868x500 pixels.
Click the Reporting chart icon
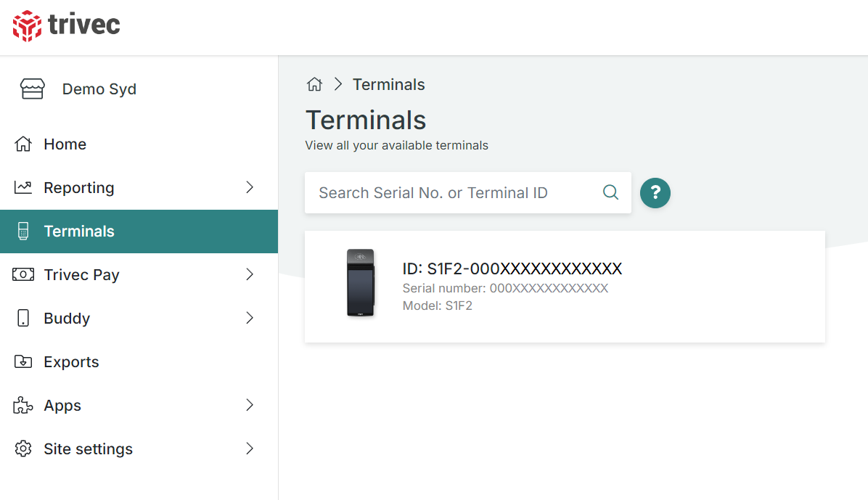tap(24, 187)
